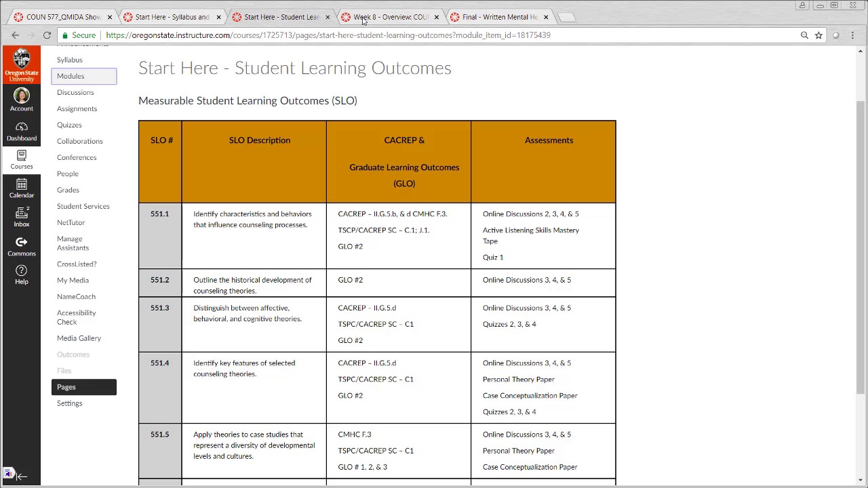The height and width of the screenshot is (488, 868).
Task: Click the "Start Here - Student Learning Outcomes" heading
Action: (x=295, y=68)
